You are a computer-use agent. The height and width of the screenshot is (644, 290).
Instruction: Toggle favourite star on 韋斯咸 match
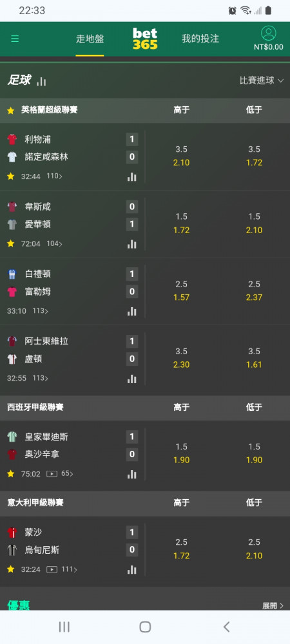[11, 243]
